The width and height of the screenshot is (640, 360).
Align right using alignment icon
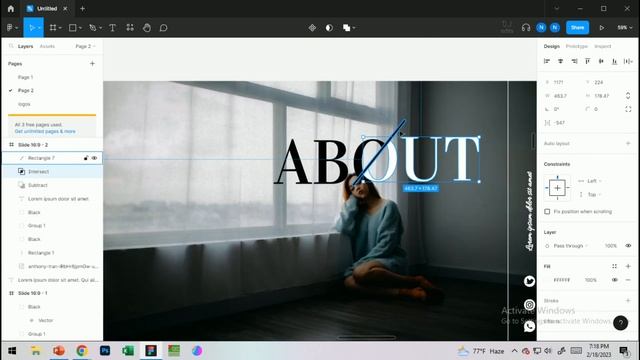click(574, 61)
